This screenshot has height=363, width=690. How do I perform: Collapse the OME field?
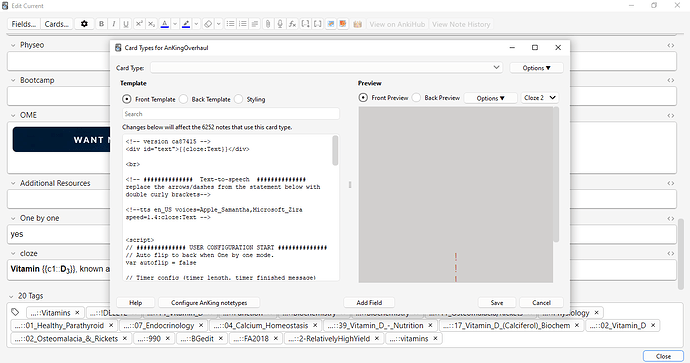point(13,115)
